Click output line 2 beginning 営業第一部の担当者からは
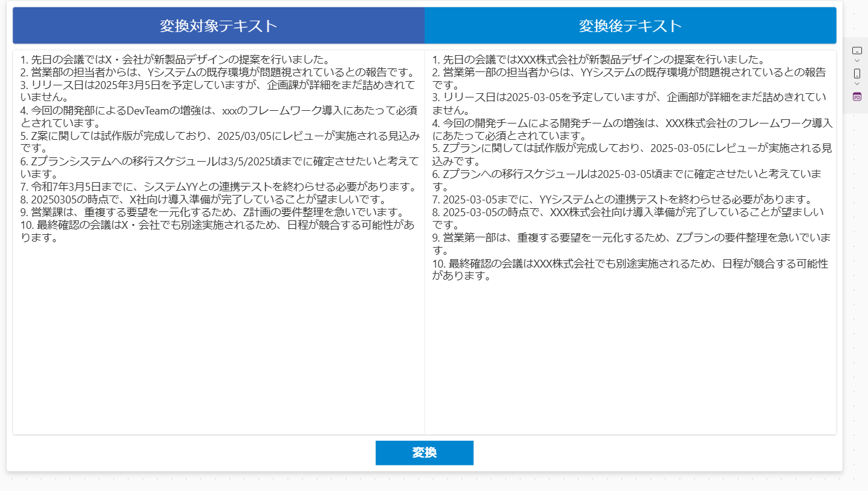Viewport: 868px width, 491px height. point(629,78)
